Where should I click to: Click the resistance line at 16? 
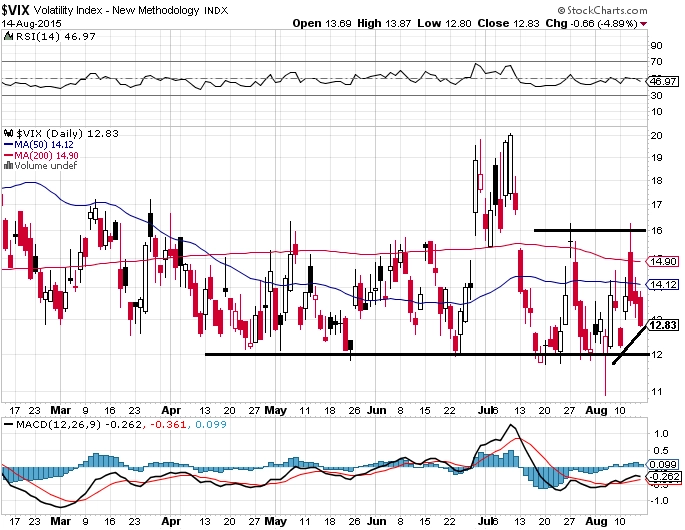coord(590,230)
